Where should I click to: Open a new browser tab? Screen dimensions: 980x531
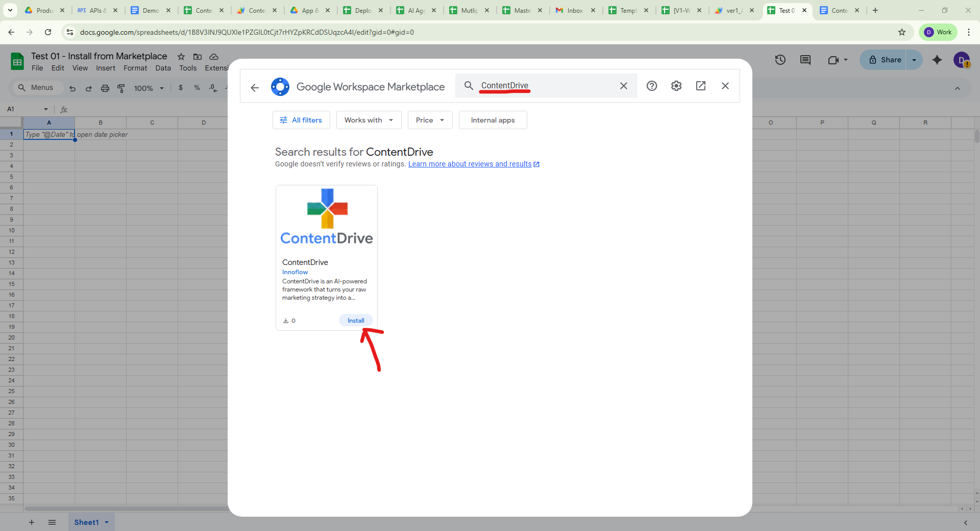875,10
